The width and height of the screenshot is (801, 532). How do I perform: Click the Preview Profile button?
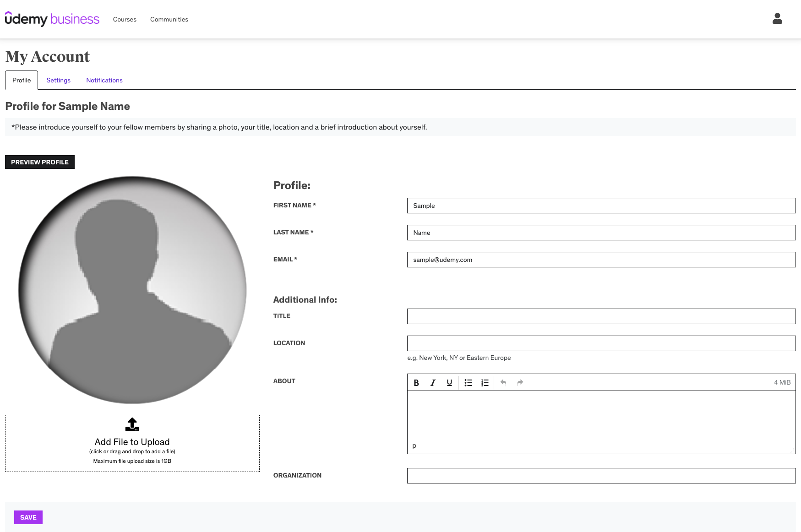[x=40, y=162]
